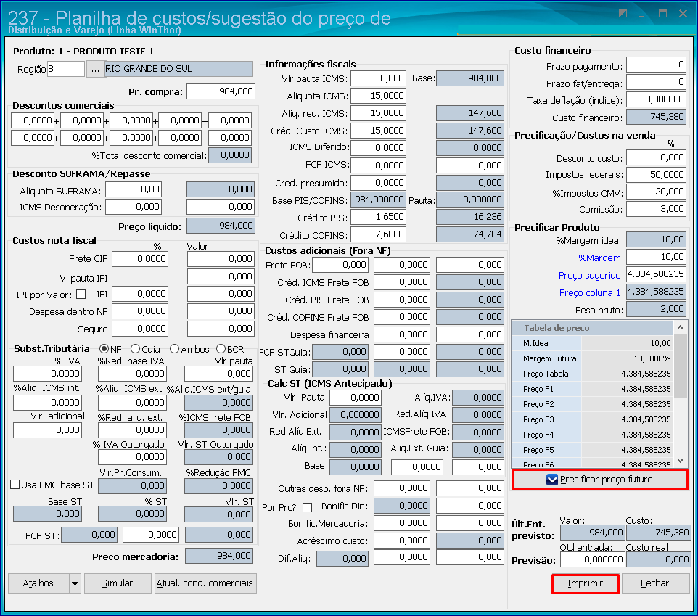
Task: Uncheck Precificar preço futuro checkbox
Action: [552, 480]
